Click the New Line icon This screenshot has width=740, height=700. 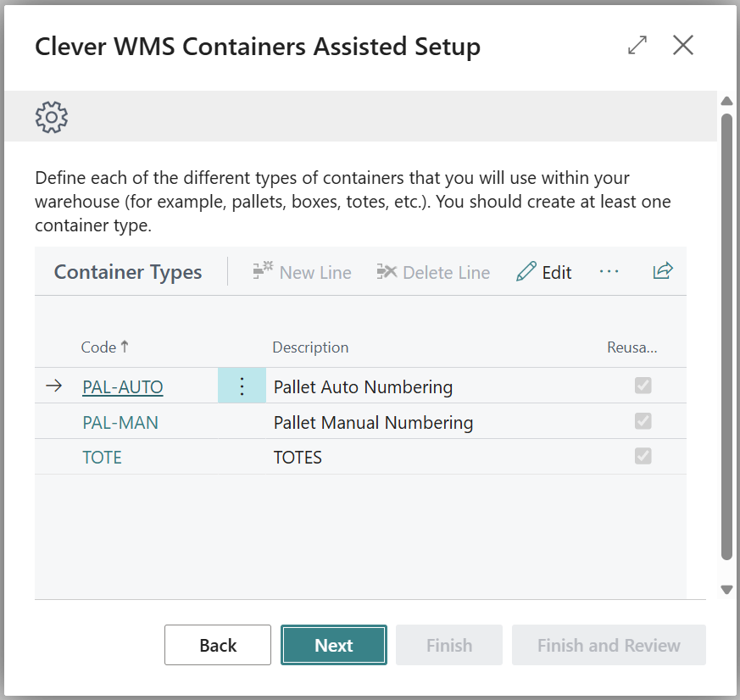pos(263,272)
